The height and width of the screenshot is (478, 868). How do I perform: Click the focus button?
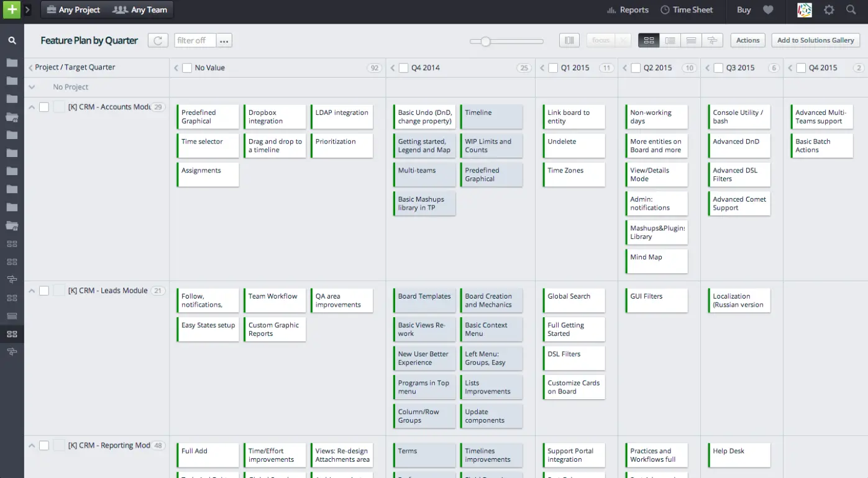click(601, 40)
